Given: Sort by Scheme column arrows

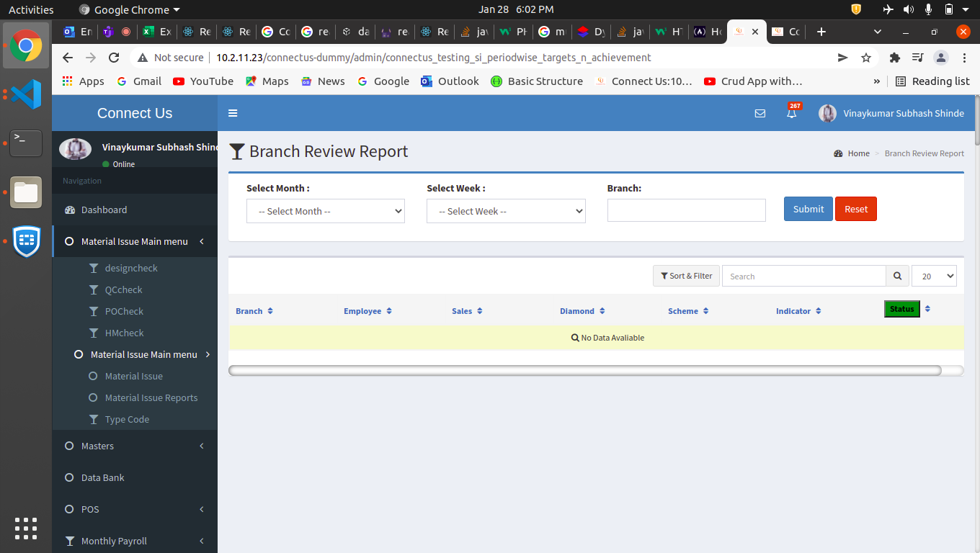Looking at the screenshot, I should tap(705, 311).
